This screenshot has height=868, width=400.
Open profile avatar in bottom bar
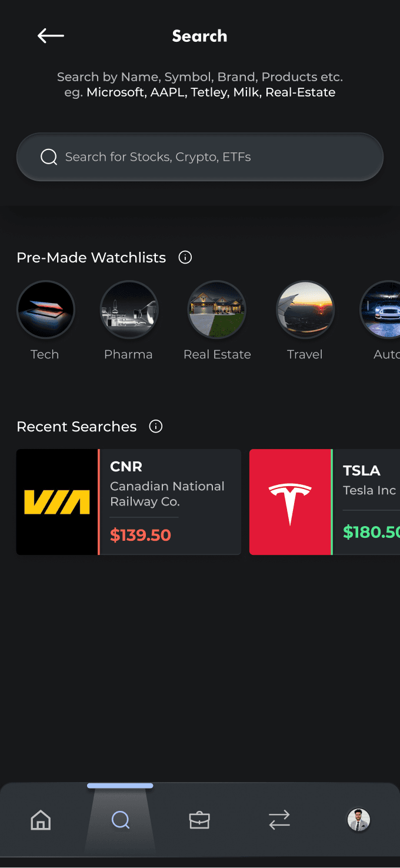pyautogui.click(x=358, y=820)
